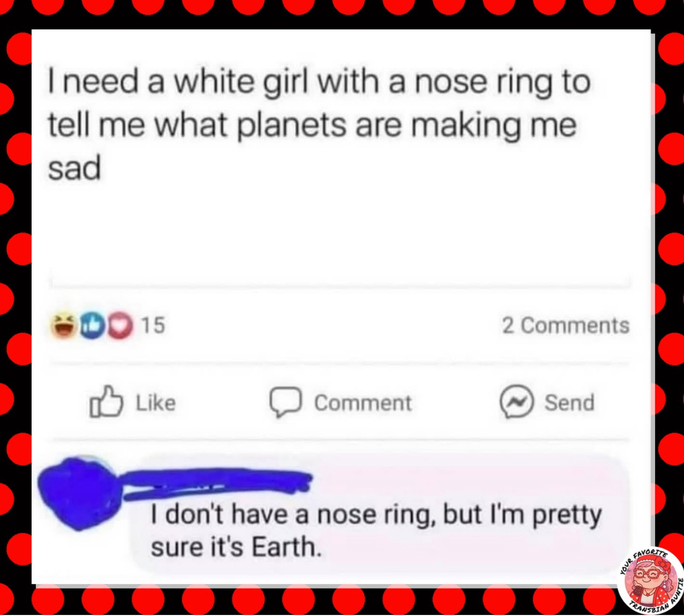
Task: Click "I don't have a nose ring" comment line
Action: click(x=293, y=514)
